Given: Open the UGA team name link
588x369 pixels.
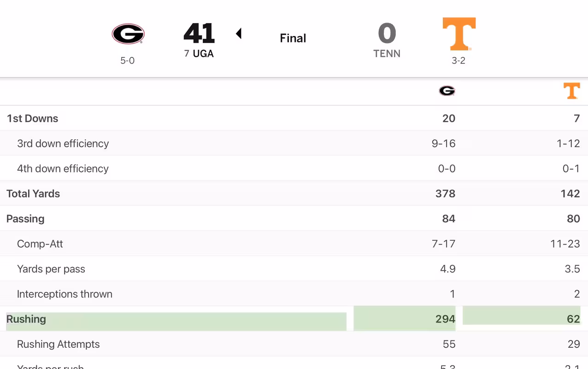Looking at the screenshot, I should [203, 54].
